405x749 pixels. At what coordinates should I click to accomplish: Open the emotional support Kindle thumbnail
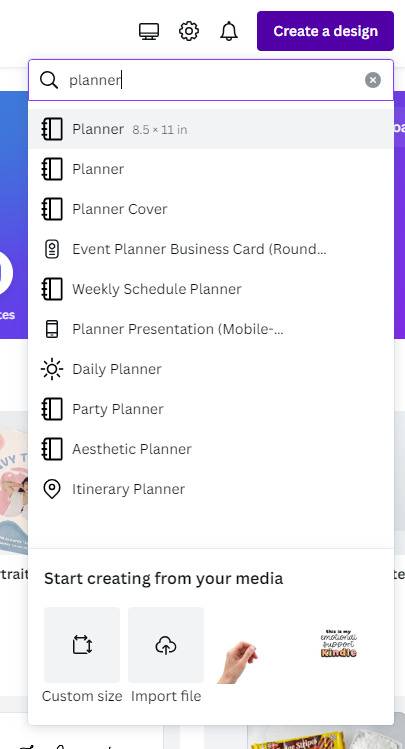[339, 643]
